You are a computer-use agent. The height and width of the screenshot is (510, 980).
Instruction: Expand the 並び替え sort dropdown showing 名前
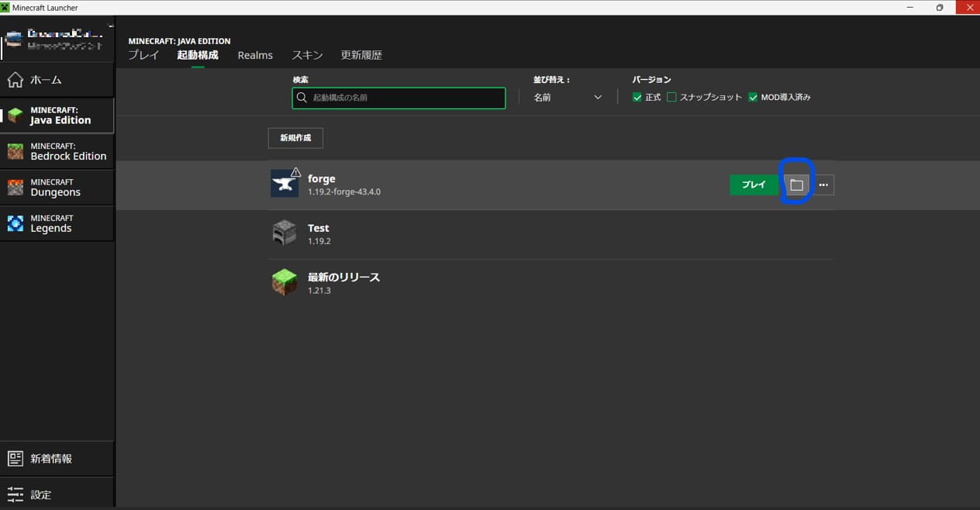(568, 98)
